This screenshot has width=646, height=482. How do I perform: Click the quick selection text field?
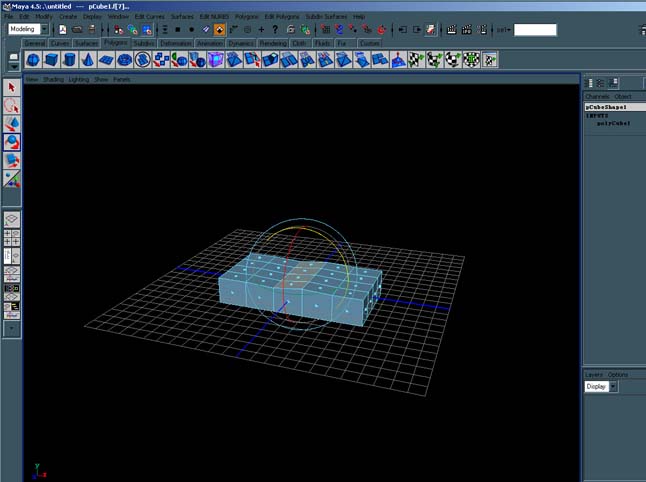click(x=535, y=30)
